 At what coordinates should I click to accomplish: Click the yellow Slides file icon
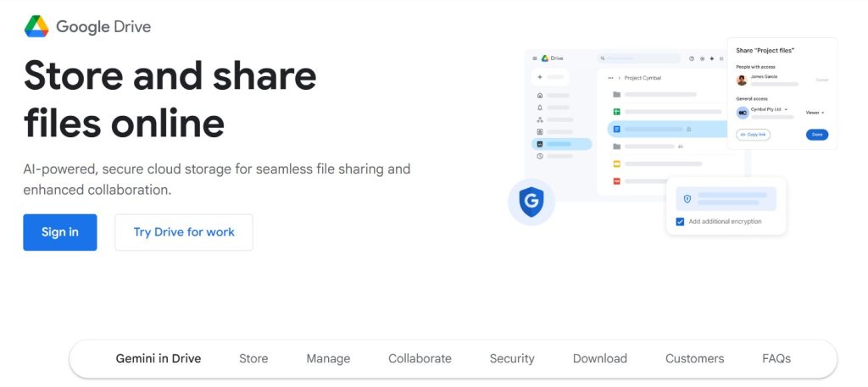click(617, 163)
